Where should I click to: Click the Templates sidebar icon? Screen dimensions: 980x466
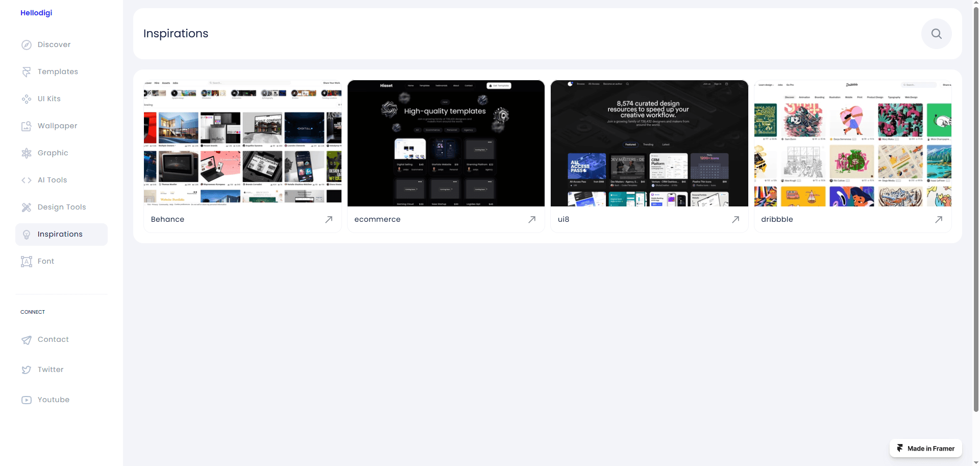pyautogui.click(x=27, y=72)
